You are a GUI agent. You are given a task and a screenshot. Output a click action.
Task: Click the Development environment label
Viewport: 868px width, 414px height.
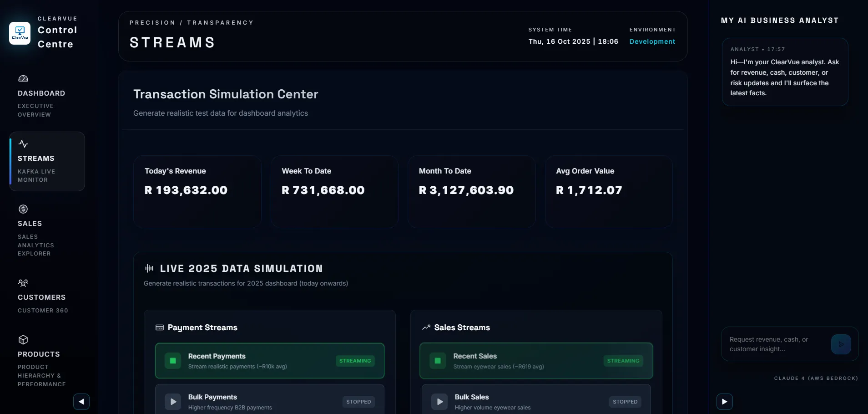(x=652, y=41)
